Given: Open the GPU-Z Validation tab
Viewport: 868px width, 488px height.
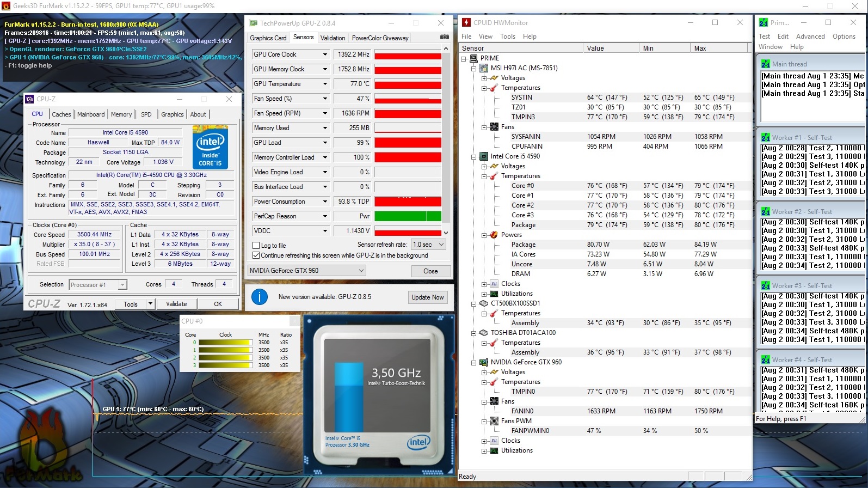Looking at the screenshot, I should tap(333, 38).
